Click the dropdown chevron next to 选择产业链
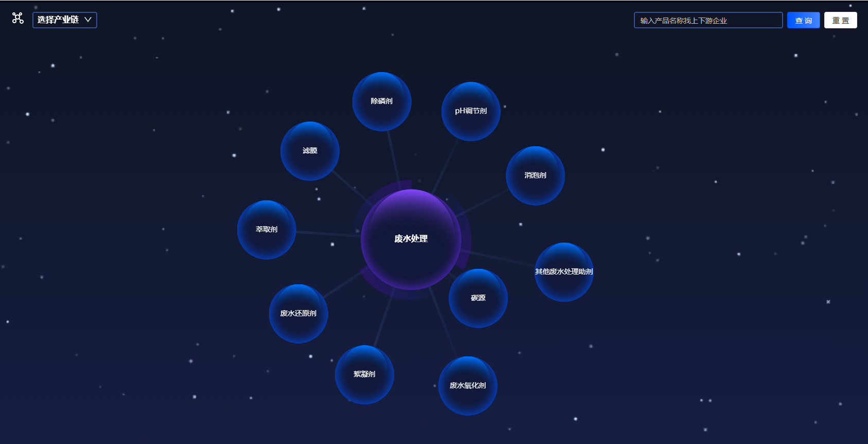The height and width of the screenshot is (444, 868). click(x=88, y=20)
